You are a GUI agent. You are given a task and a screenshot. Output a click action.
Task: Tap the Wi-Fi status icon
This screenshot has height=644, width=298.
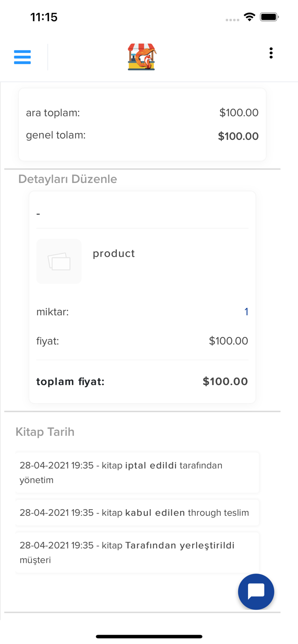click(x=251, y=17)
